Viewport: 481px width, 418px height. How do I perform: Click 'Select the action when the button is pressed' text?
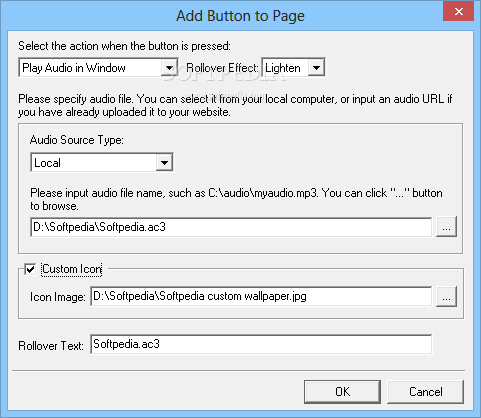(124, 46)
